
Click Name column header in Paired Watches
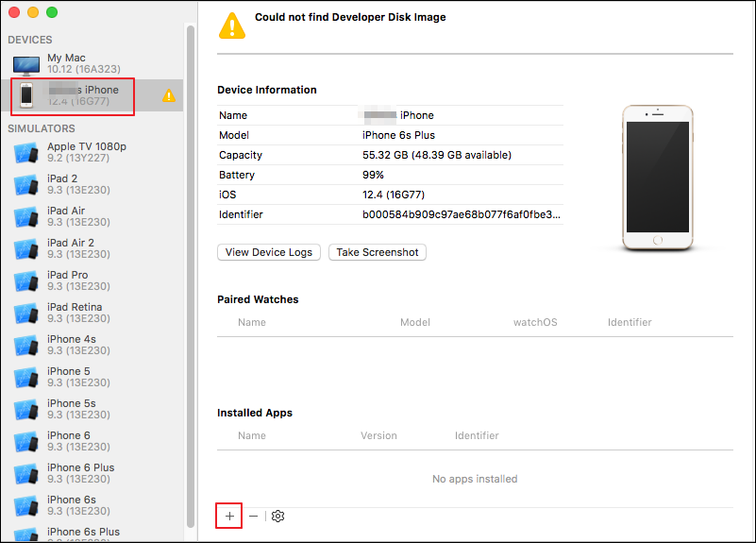click(x=252, y=322)
